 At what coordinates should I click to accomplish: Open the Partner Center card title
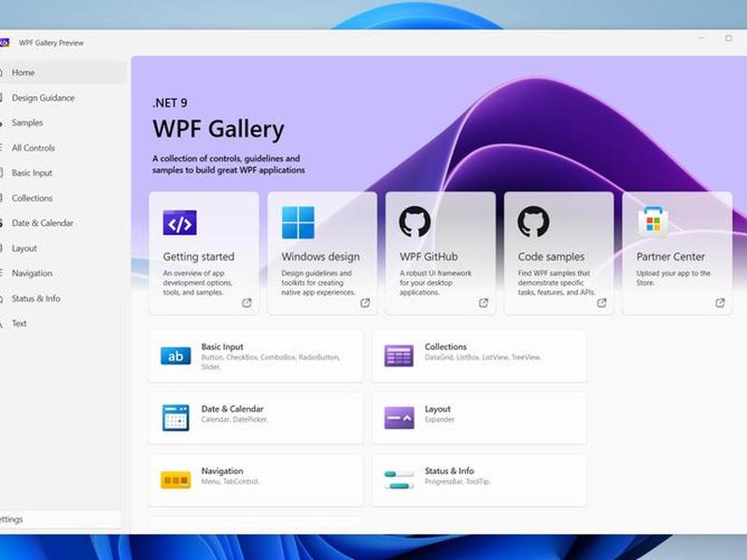(x=670, y=257)
